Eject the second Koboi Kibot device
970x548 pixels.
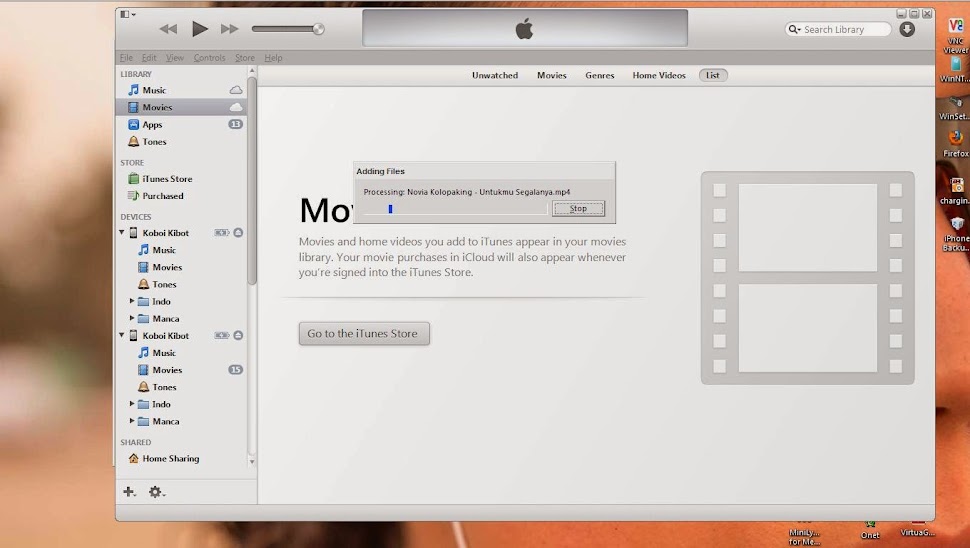coord(238,335)
